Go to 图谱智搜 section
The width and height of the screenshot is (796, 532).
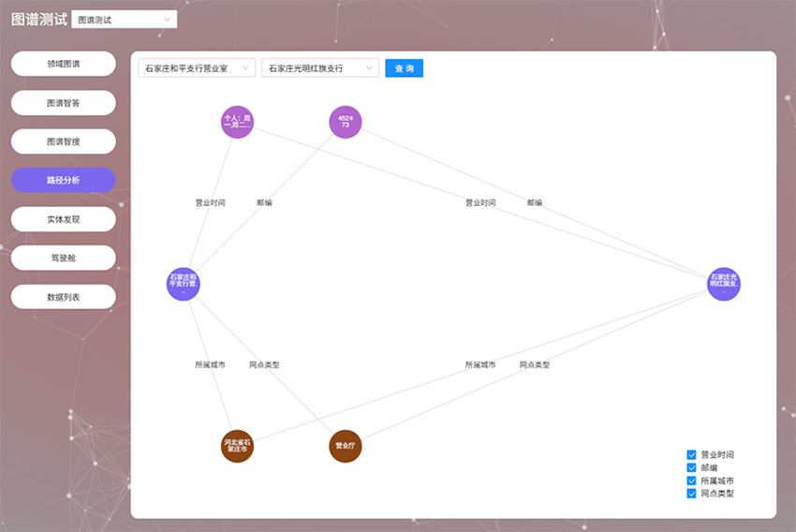tap(64, 141)
